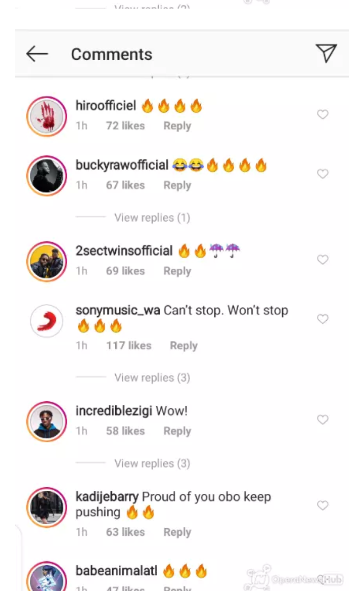
Task: View the 117 likes on sonymusic_wa's comment
Action: (x=128, y=346)
